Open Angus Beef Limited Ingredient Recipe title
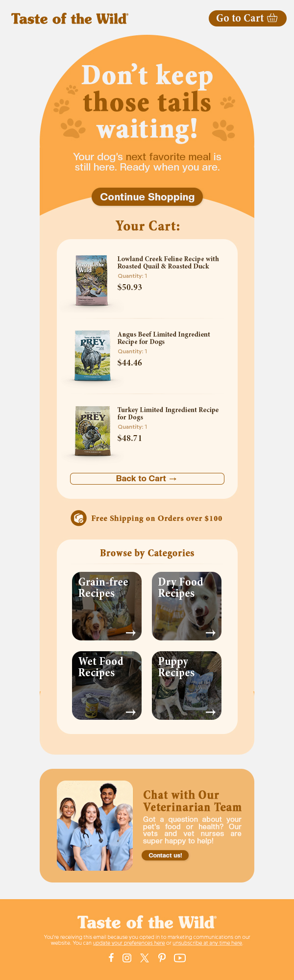The height and width of the screenshot is (980, 294). click(x=164, y=338)
